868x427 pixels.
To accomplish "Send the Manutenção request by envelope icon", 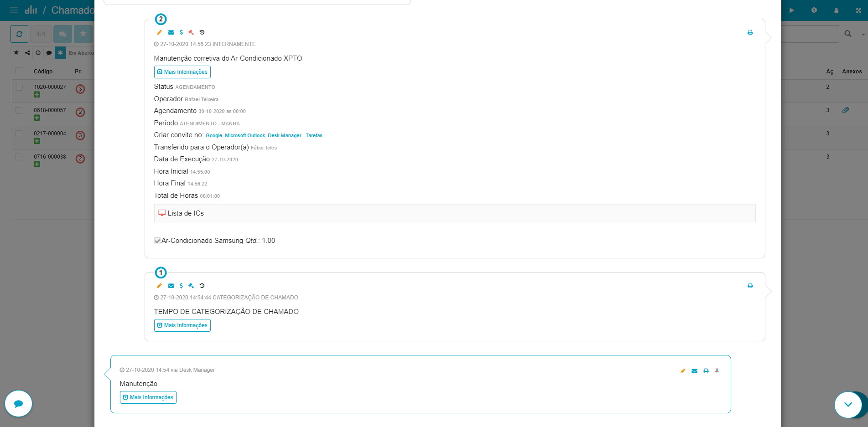I will click(x=694, y=371).
